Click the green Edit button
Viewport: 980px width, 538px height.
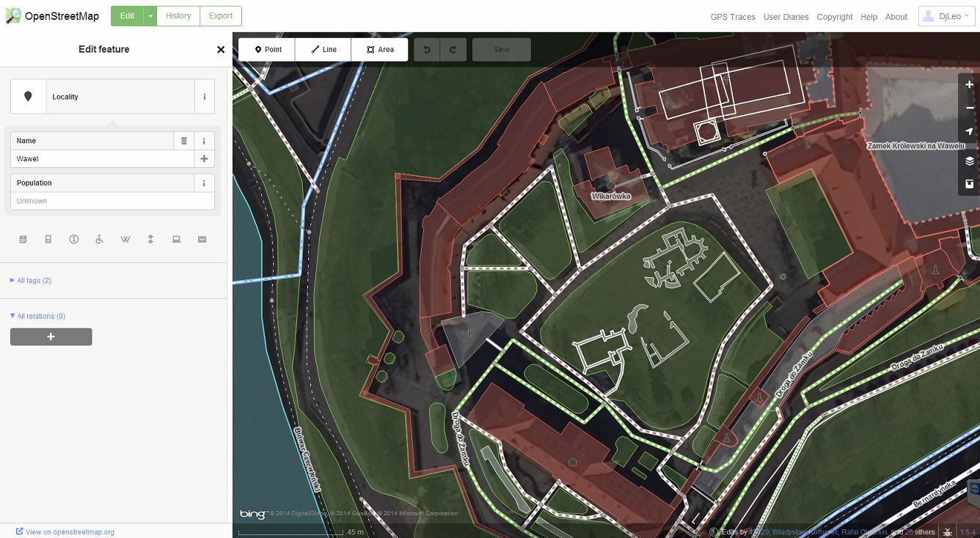click(127, 15)
